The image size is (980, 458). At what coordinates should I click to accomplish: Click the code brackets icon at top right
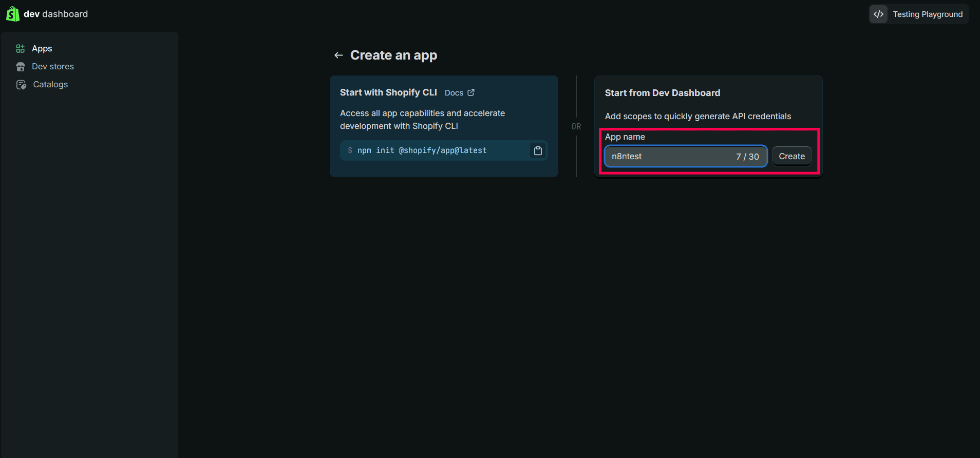[x=878, y=14]
